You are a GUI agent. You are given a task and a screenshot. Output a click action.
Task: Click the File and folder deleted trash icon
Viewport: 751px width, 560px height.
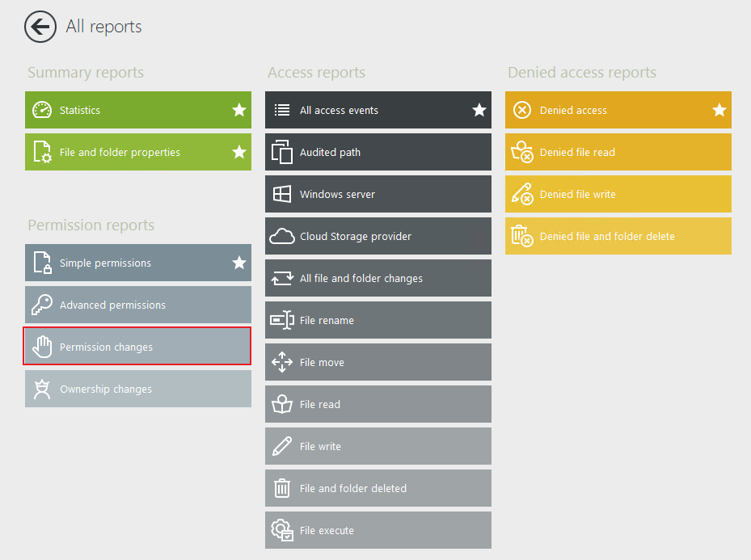click(x=282, y=488)
